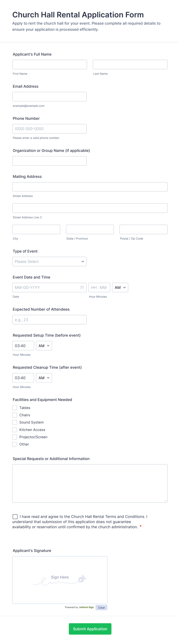The width and height of the screenshot is (178, 644).
Task: Click the Email Address field
Action: [49, 96]
